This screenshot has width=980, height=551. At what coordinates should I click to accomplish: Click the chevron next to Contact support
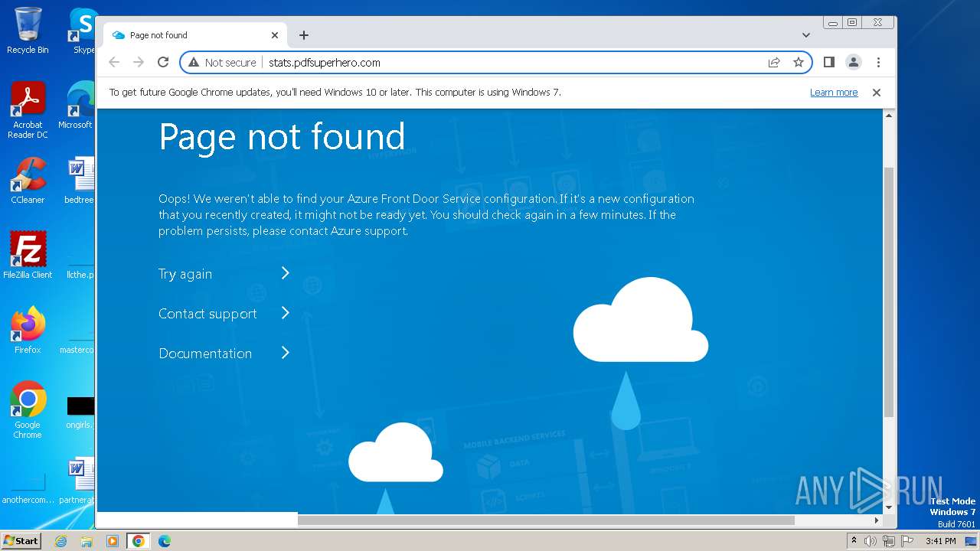click(285, 313)
